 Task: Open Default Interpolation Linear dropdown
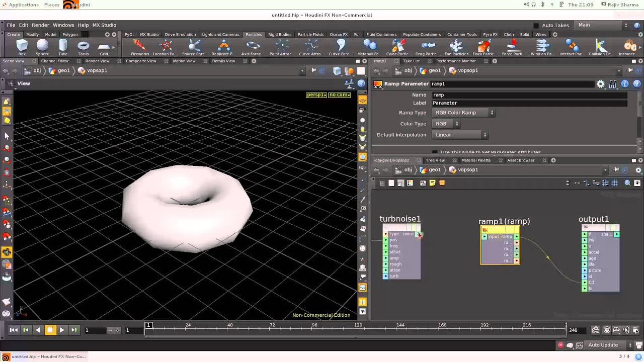[x=460, y=135]
